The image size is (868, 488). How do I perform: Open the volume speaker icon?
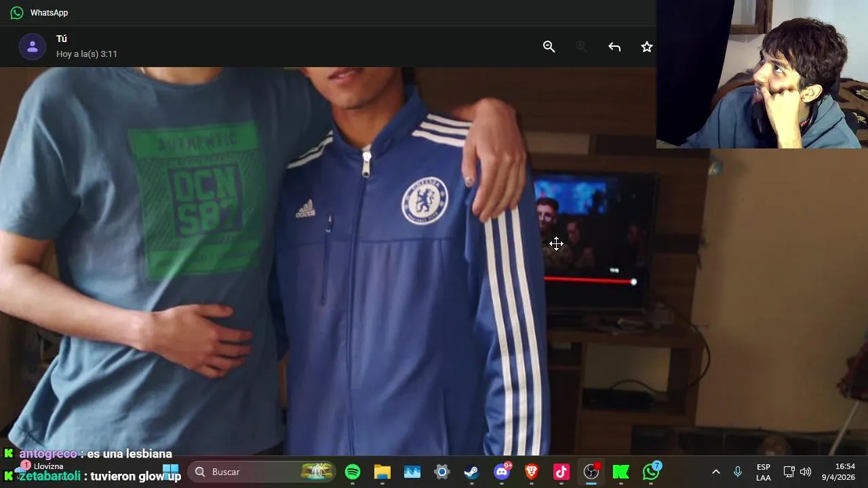click(x=806, y=472)
